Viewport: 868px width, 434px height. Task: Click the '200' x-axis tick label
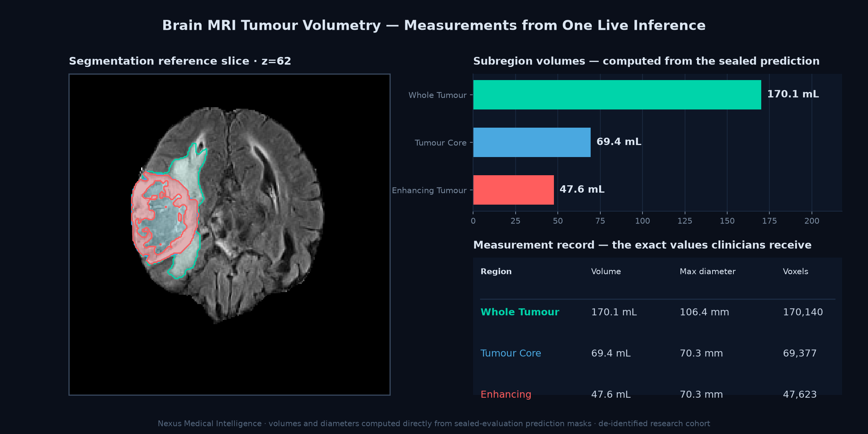(812, 221)
